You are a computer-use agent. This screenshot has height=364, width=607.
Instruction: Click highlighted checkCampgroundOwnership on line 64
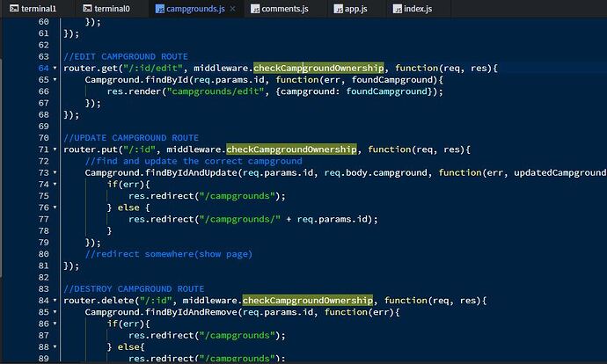318,68
